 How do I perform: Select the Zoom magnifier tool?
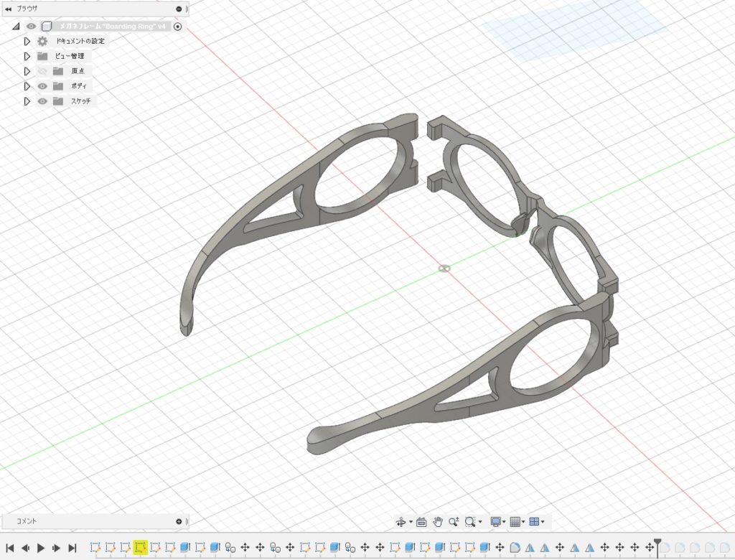click(454, 522)
